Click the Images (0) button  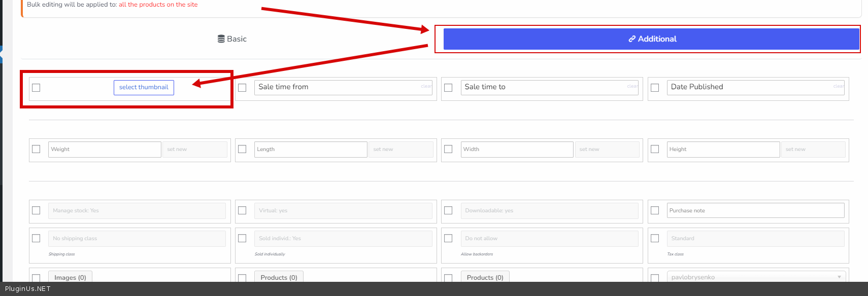[70, 277]
